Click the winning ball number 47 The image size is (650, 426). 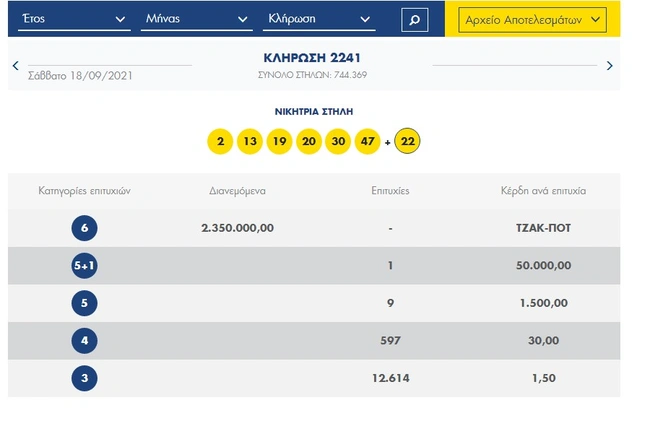(368, 141)
